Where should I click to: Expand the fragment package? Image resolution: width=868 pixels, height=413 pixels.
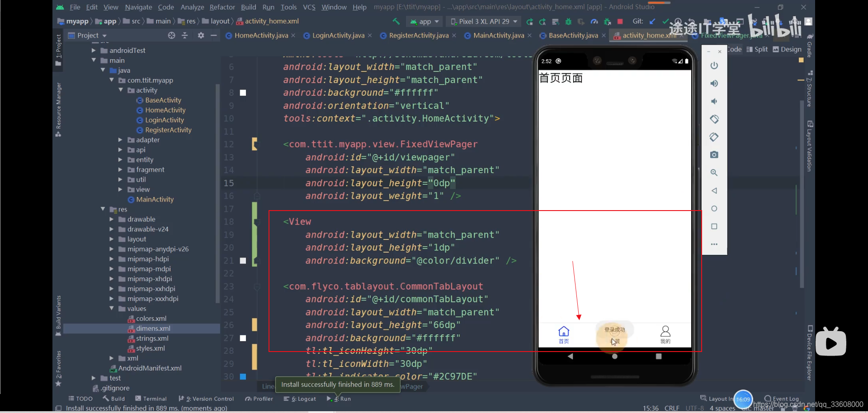(120, 169)
